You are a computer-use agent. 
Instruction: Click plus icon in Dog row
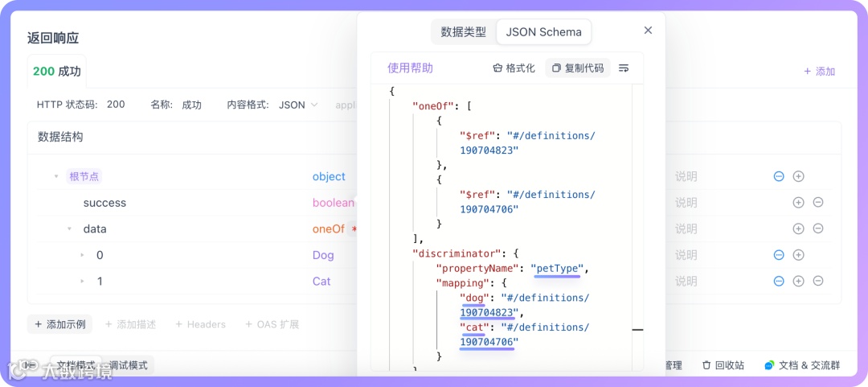[798, 255]
